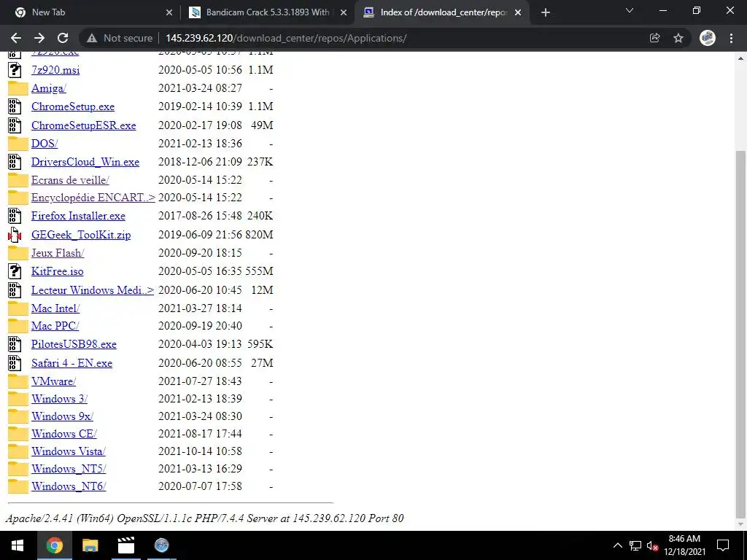Open File Explorer from taskbar
Image resolution: width=747 pixels, height=560 pixels.
click(90, 545)
